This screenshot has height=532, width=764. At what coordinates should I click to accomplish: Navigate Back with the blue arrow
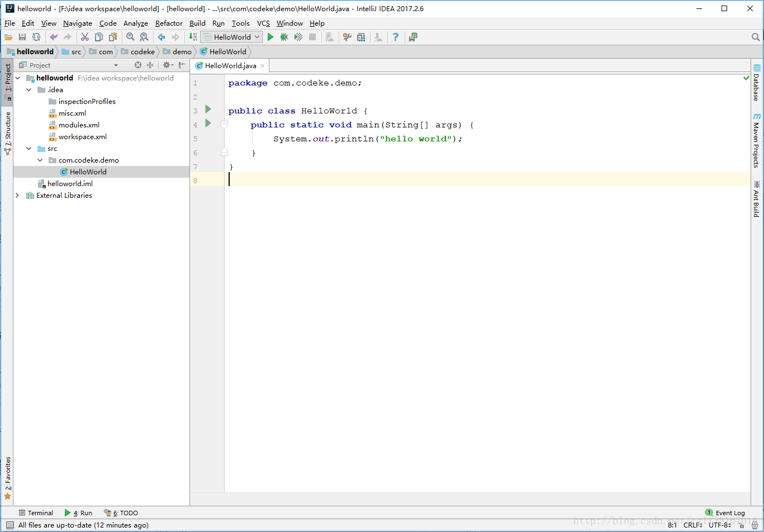[x=162, y=37]
